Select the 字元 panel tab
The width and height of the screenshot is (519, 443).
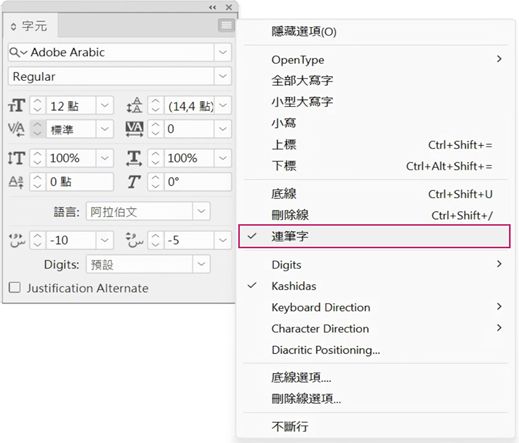pyautogui.click(x=31, y=26)
